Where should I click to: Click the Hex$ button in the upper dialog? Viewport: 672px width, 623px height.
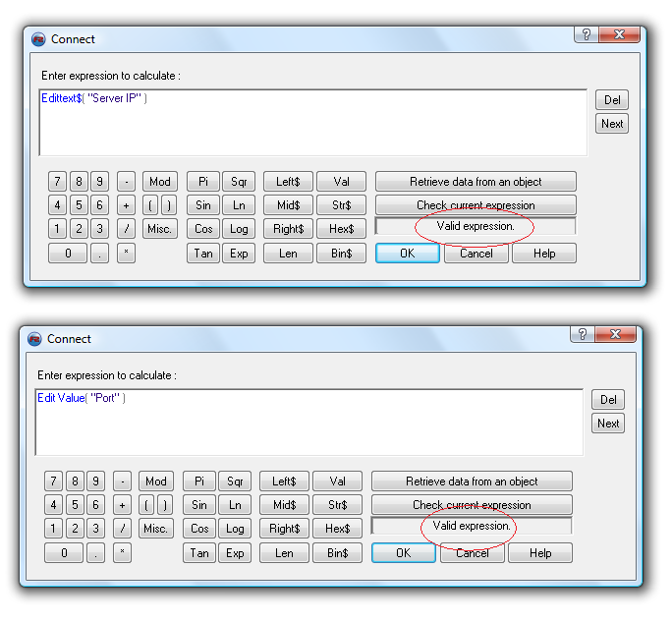pyautogui.click(x=341, y=229)
